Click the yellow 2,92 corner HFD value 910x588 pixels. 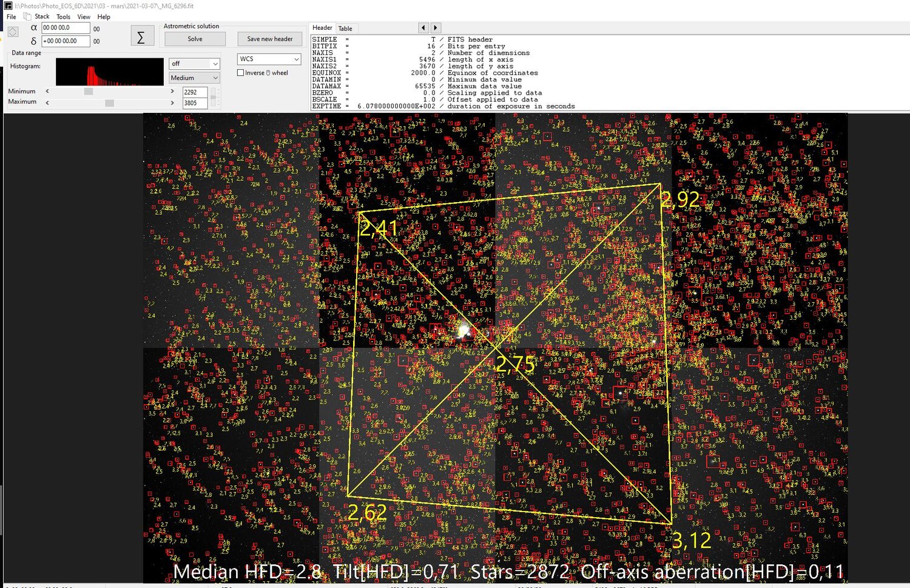680,199
